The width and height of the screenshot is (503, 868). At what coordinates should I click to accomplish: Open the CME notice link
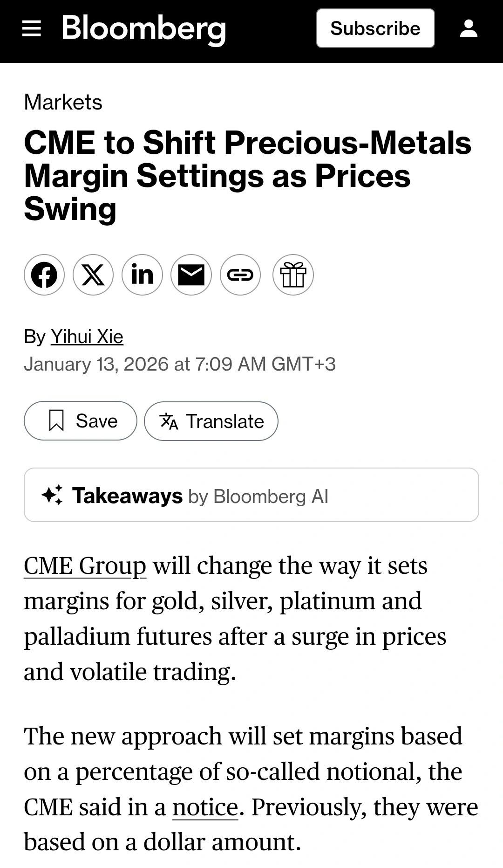click(x=205, y=807)
